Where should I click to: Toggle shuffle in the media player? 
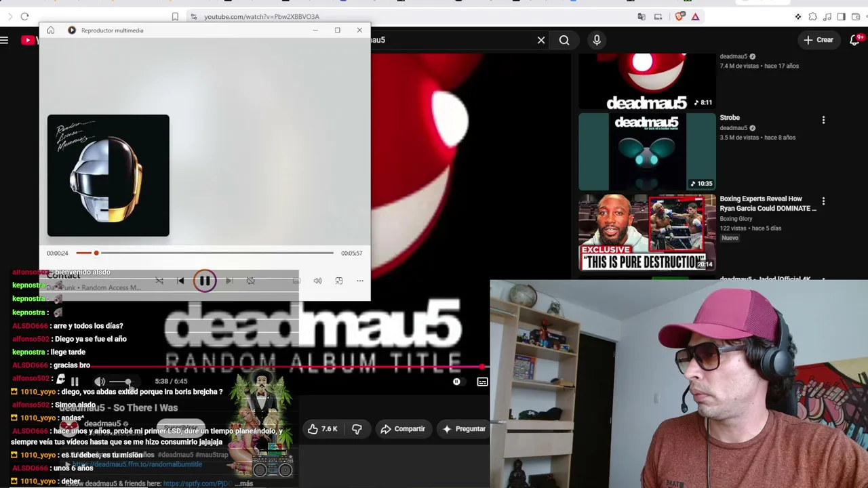(159, 281)
